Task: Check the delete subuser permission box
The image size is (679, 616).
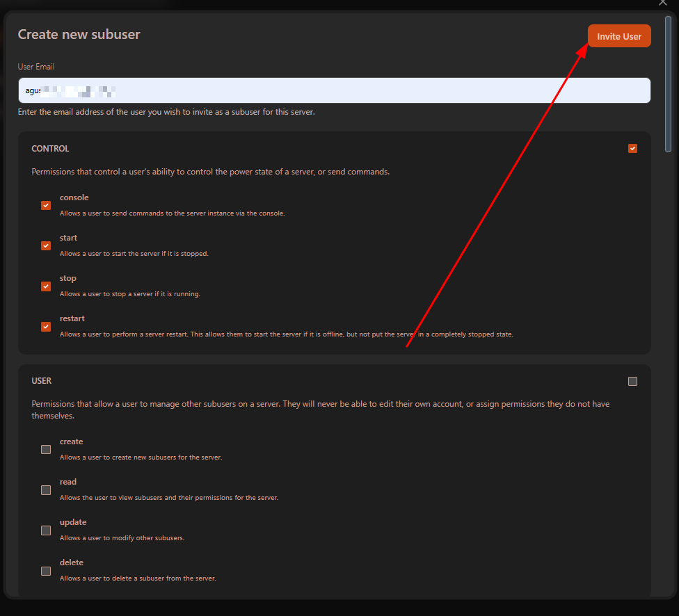Action: (x=46, y=571)
